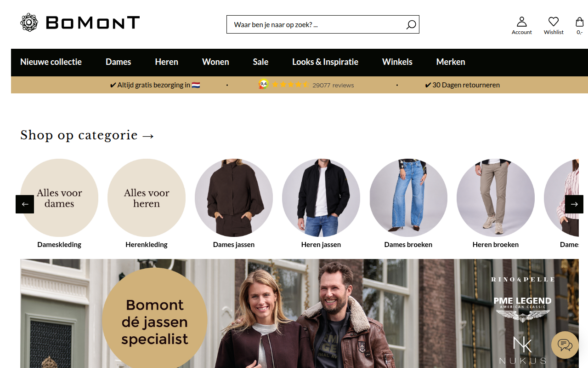Click the Nukus brand logo
The image size is (588, 368).
click(523, 351)
